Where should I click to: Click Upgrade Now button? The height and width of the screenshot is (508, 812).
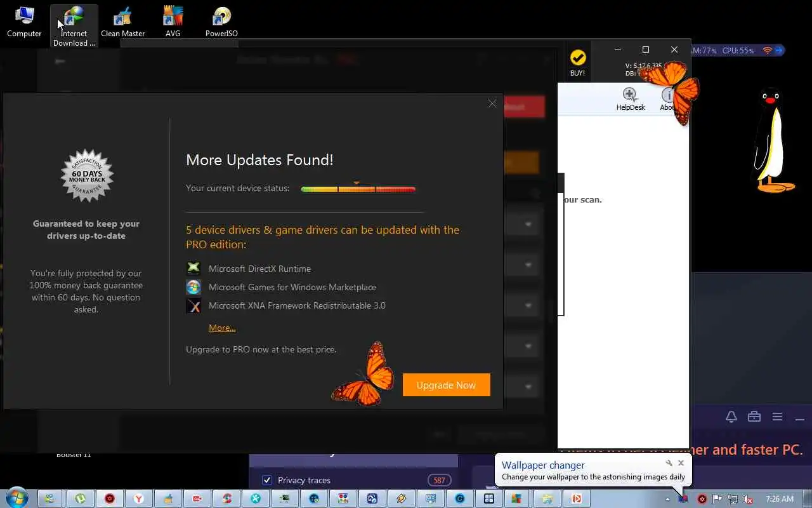(x=446, y=385)
